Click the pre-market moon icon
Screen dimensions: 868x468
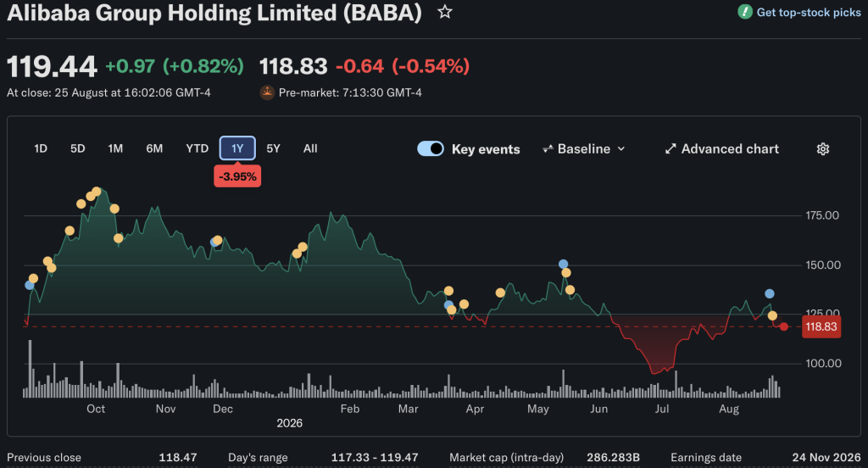tap(267, 92)
